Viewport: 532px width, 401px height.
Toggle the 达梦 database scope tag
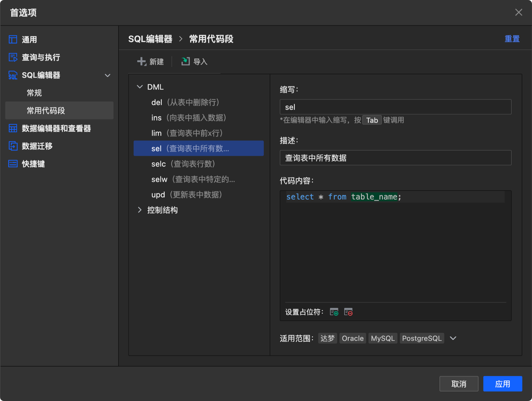pyautogui.click(x=328, y=338)
